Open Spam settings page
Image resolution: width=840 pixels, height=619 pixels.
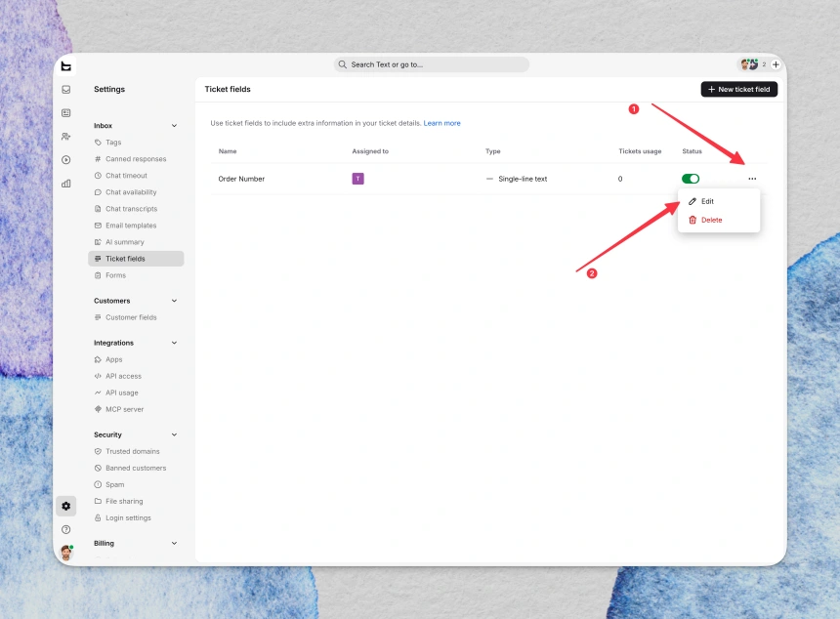(136, 484)
